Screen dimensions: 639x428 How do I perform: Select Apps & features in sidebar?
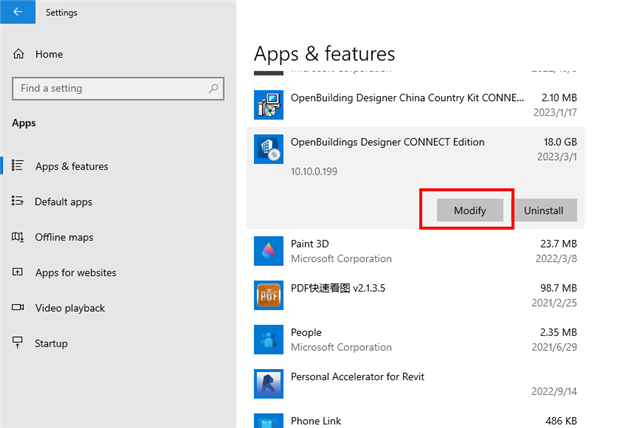pyautogui.click(x=71, y=166)
